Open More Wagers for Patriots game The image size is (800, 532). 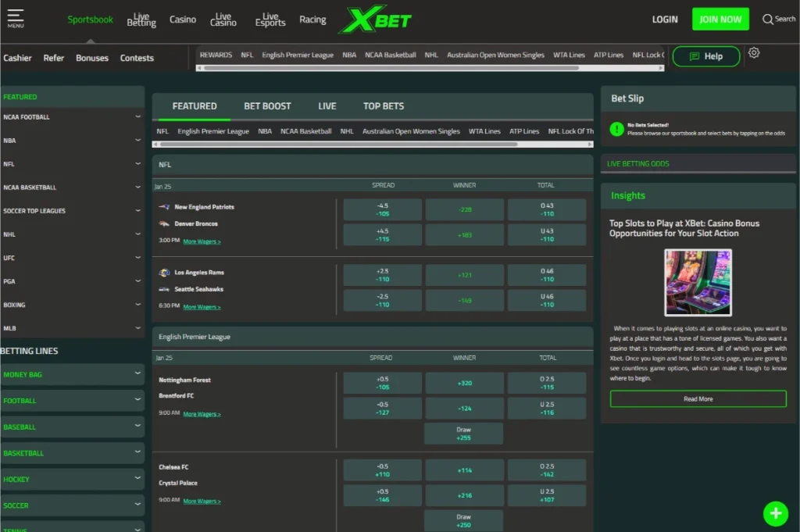(202, 241)
